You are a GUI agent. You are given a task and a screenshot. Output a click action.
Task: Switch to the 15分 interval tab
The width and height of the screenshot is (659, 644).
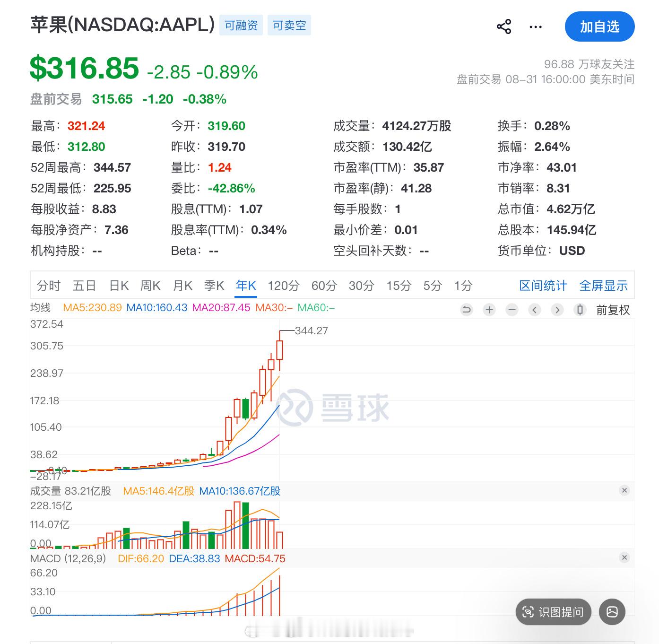399,286
